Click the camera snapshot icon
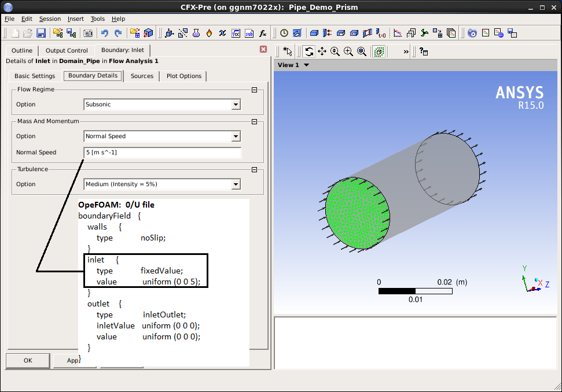The image size is (562, 392). [88, 34]
